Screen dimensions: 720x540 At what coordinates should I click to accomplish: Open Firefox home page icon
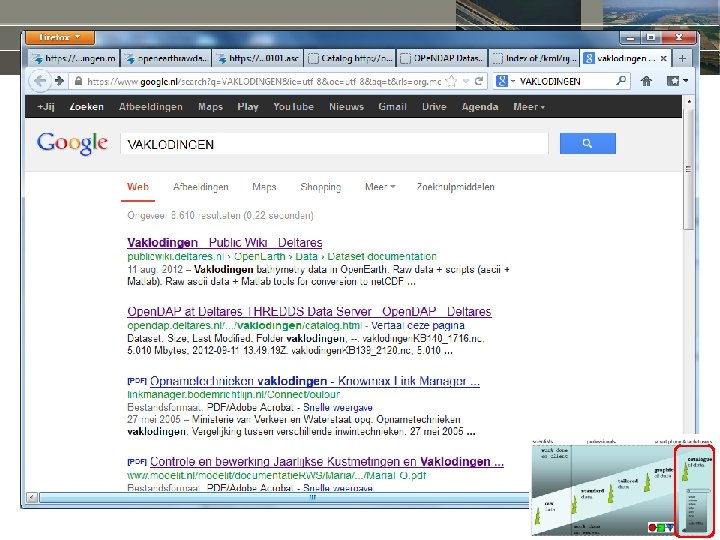[x=646, y=81]
